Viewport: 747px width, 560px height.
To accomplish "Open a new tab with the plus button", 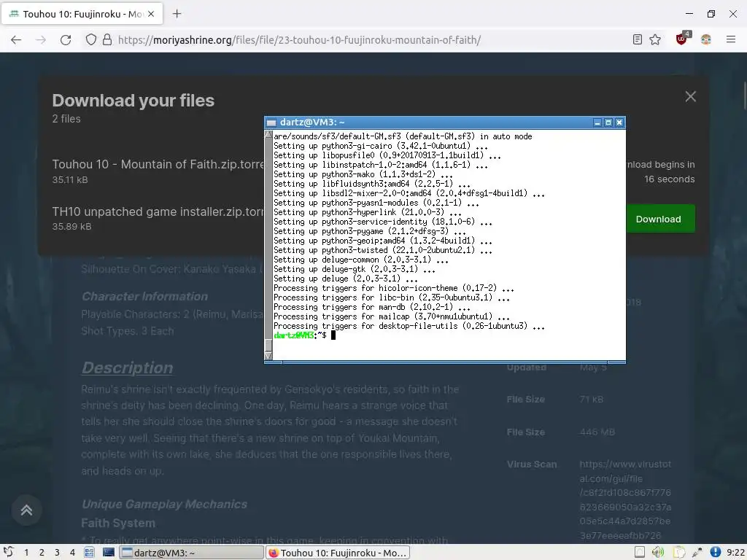I will [177, 14].
